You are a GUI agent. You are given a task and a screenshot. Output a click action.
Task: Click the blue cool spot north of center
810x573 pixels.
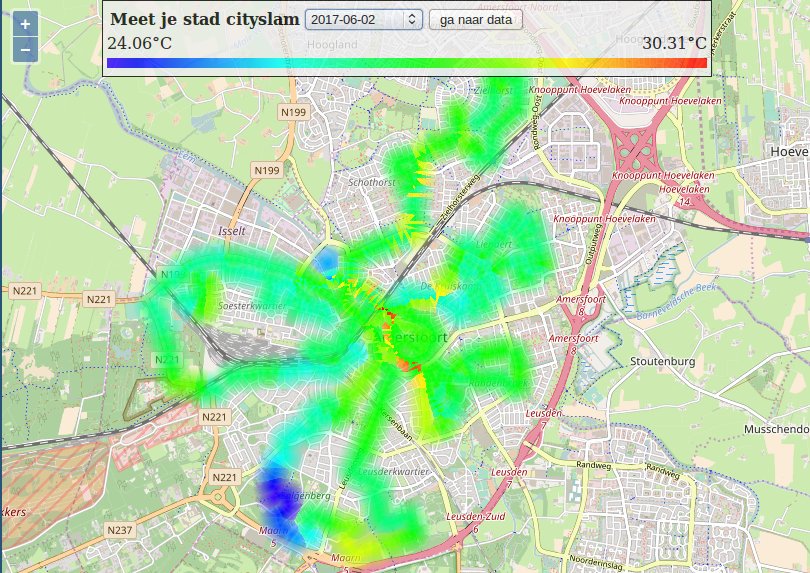click(326, 261)
